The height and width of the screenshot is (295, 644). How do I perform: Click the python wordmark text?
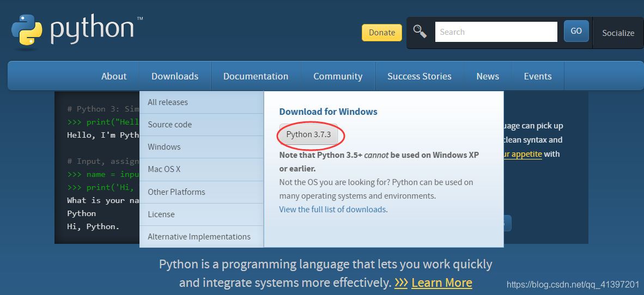(x=93, y=29)
